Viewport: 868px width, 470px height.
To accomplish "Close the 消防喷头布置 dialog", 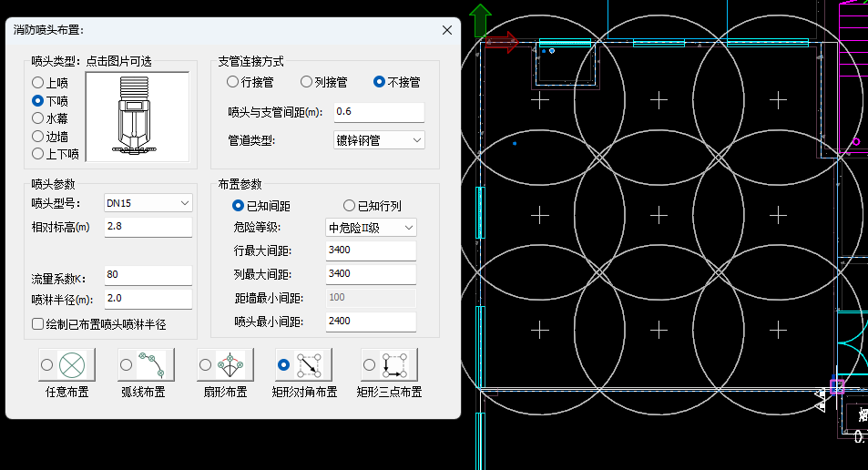I will click(447, 30).
